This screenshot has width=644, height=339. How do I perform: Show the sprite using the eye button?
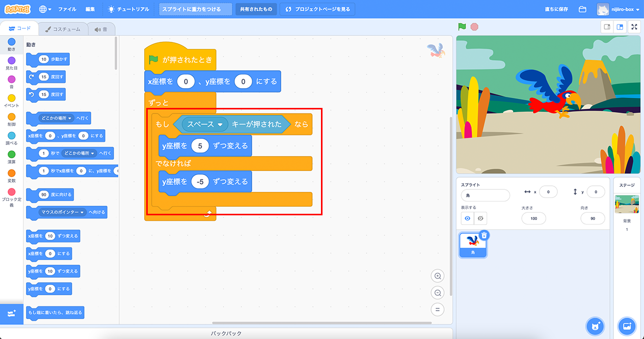point(467,218)
